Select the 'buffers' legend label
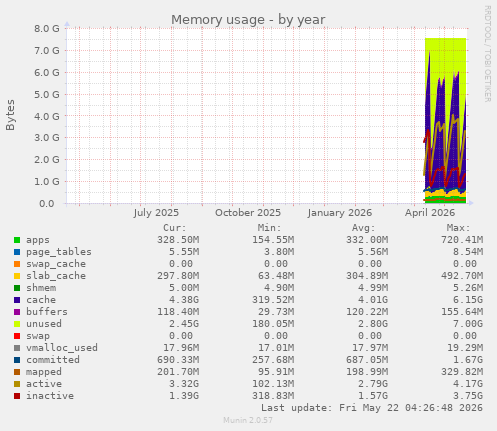This screenshot has width=497, height=431. tap(47, 312)
